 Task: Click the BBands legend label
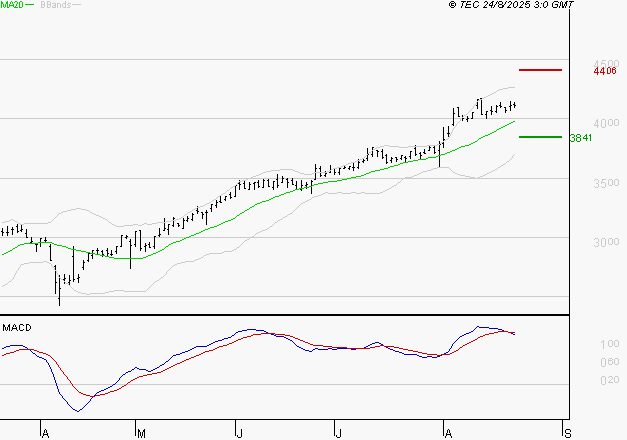coord(56,5)
